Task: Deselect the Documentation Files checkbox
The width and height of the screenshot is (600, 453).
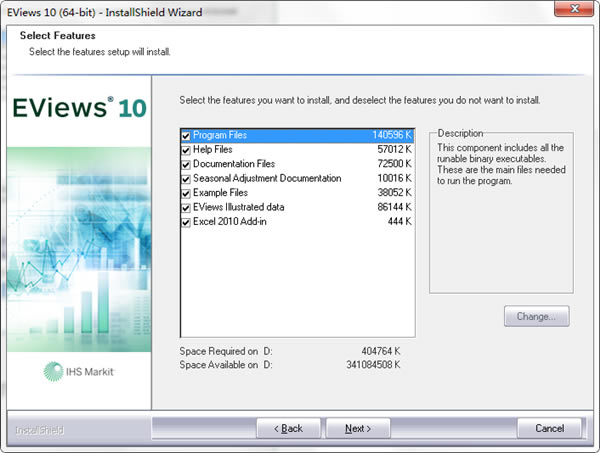Action: pos(186,164)
